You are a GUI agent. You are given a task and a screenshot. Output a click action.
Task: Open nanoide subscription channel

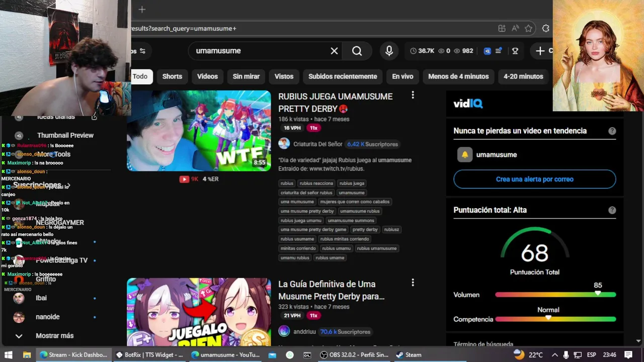pyautogui.click(x=48, y=317)
